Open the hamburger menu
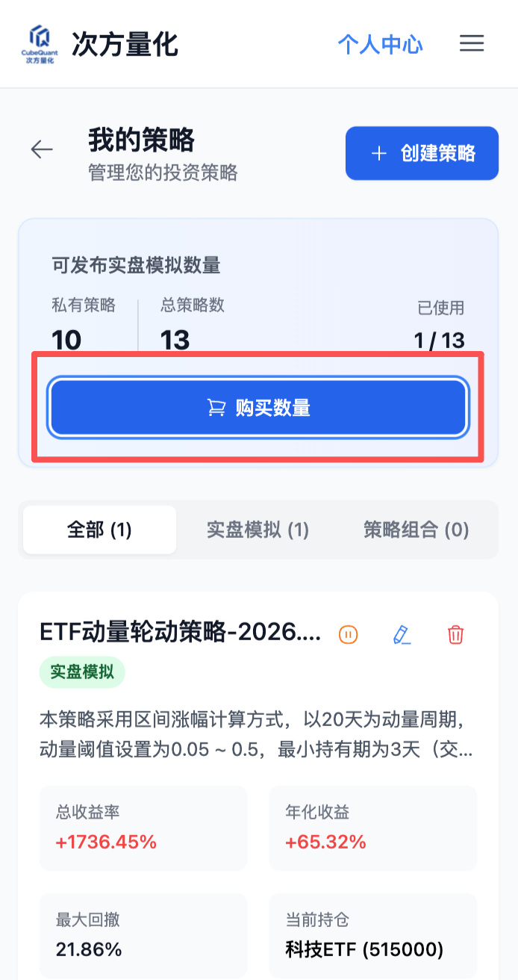This screenshot has height=980, width=518. pyautogui.click(x=472, y=43)
